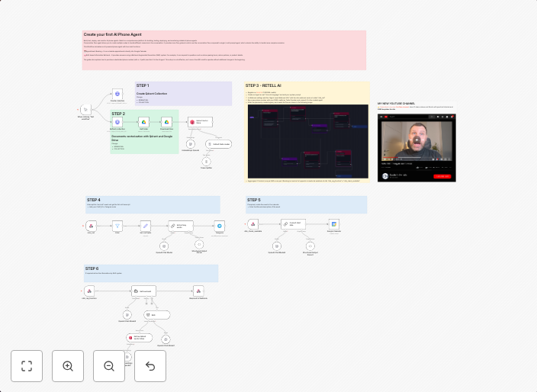Select the Set fields pencil node in Step 4
The height and width of the screenshot is (392, 537).
pyautogui.click(x=146, y=226)
